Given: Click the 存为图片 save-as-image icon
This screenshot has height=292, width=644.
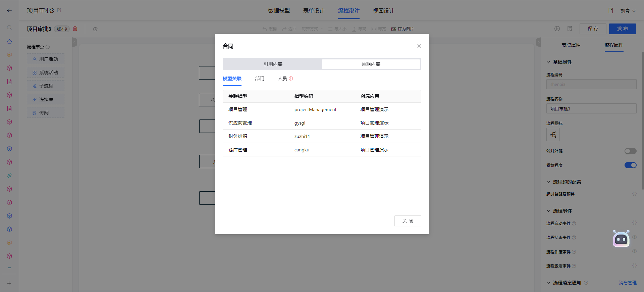Looking at the screenshot, I should coord(394,29).
